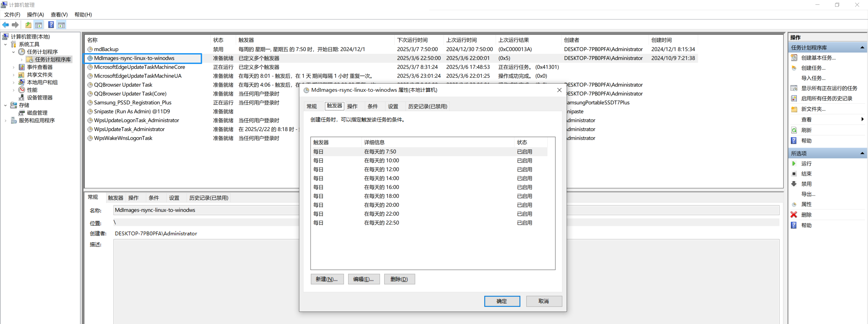868x324 pixels.
Task: Open the 查看 submenu arrow
Action: pyautogui.click(x=863, y=119)
